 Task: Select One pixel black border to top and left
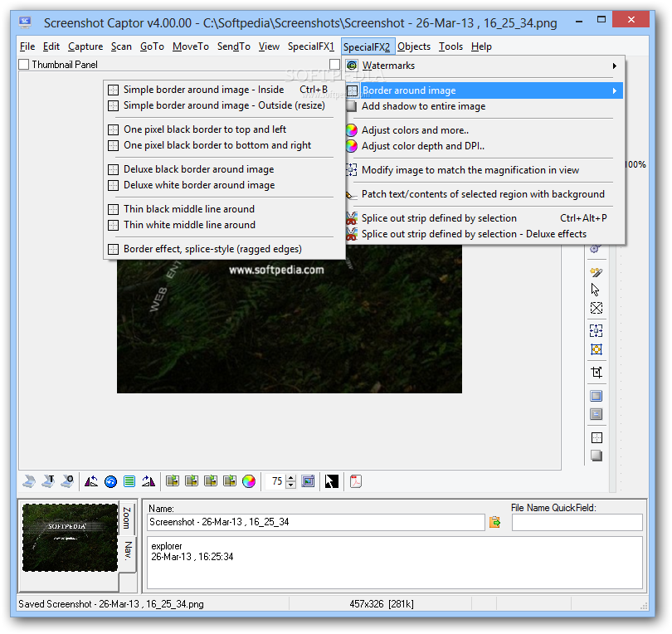coord(224,129)
